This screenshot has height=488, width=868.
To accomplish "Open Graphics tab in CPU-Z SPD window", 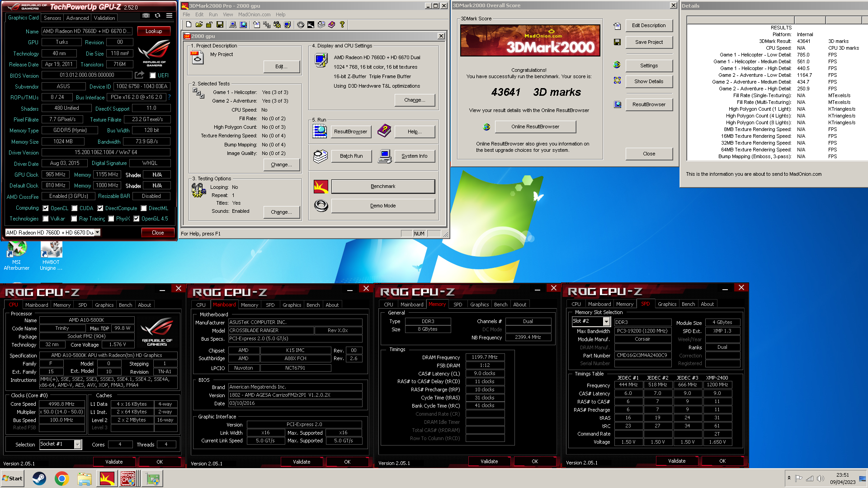I will [x=667, y=304].
